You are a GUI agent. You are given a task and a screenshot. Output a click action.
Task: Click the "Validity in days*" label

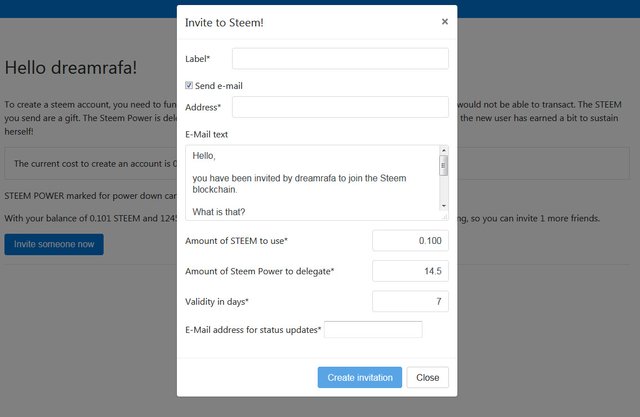point(217,302)
